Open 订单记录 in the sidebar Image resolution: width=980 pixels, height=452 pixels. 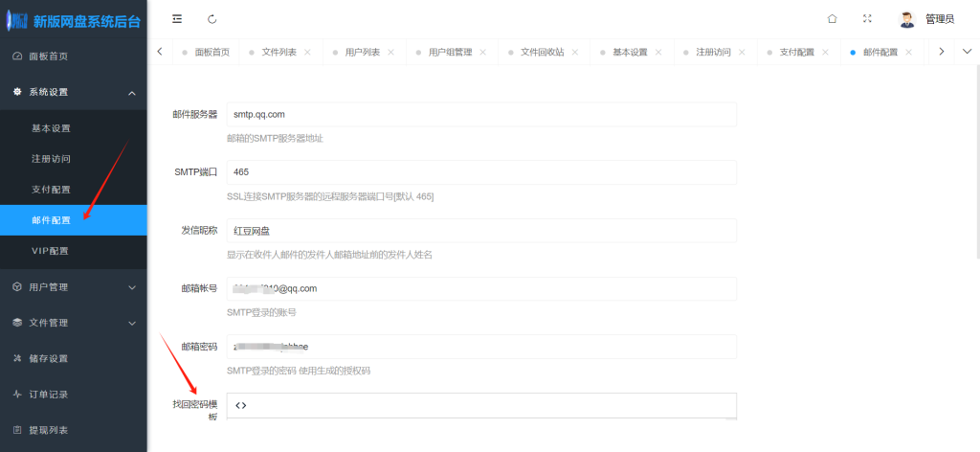(73, 395)
